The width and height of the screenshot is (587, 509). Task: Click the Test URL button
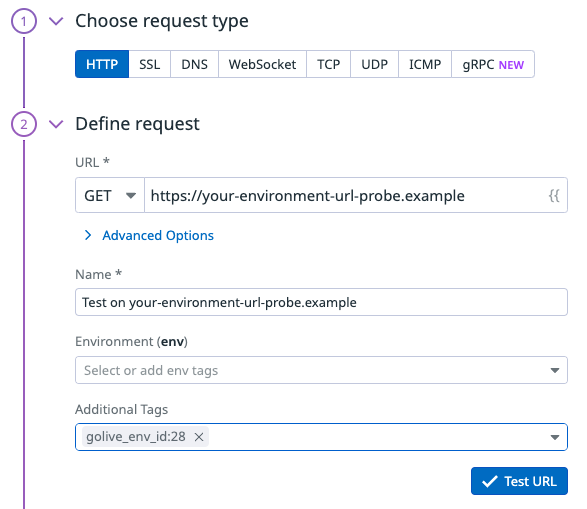click(x=519, y=481)
